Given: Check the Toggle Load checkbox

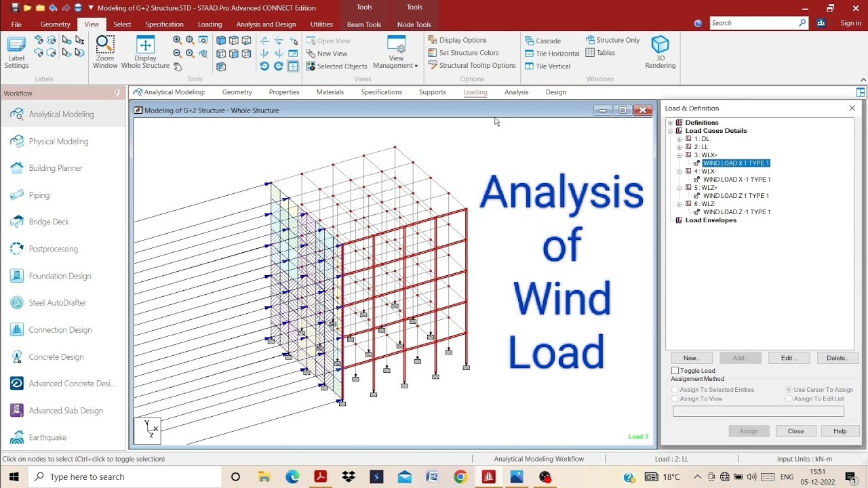Looking at the screenshot, I should 675,371.
